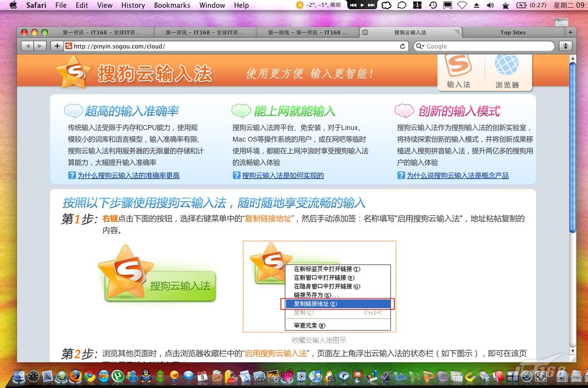The width and height of the screenshot is (588, 388).
Task: Go forward to the next page
Action: tap(40, 46)
